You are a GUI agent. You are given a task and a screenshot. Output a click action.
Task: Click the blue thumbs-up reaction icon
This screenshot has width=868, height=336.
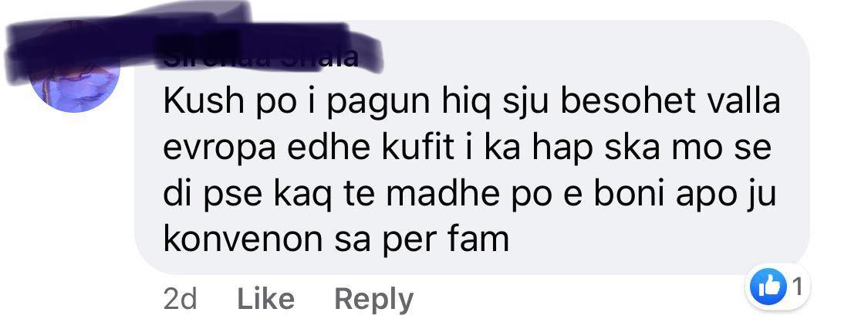pos(768,287)
